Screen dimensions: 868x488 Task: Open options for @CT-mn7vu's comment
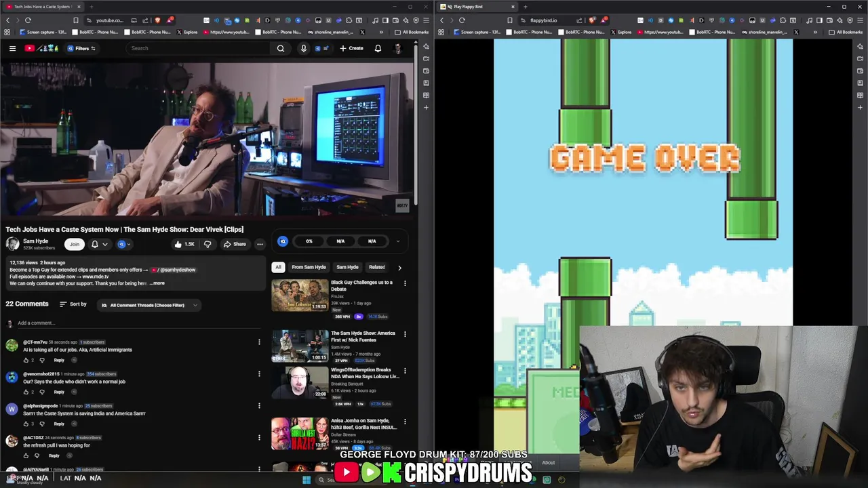[259, 342]
